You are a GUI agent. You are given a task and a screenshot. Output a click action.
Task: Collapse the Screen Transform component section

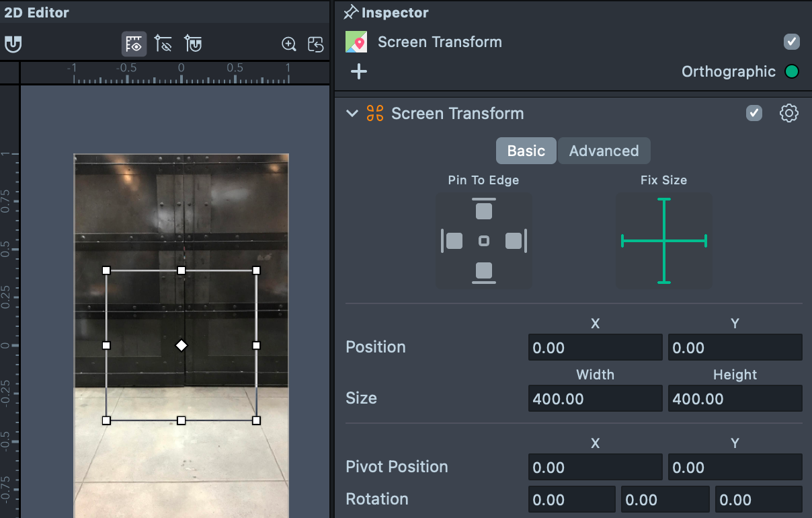point(352,114)
